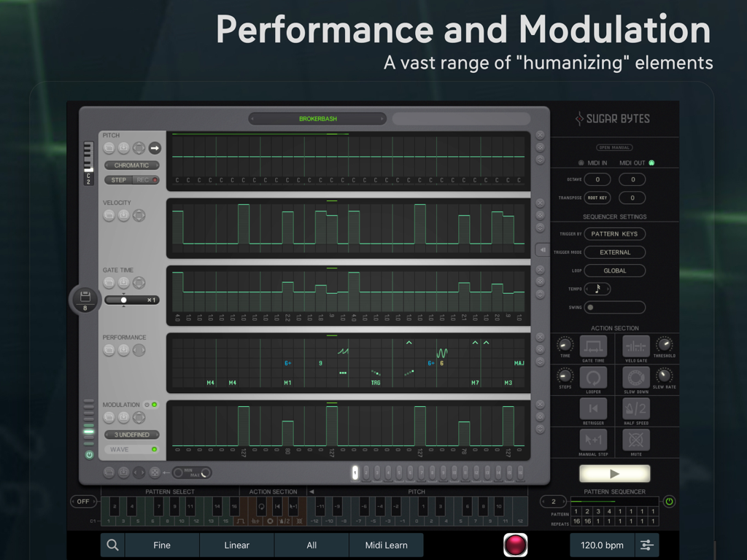Click the search magnifier icon
The image size is (747, 560).
(112, 545)
